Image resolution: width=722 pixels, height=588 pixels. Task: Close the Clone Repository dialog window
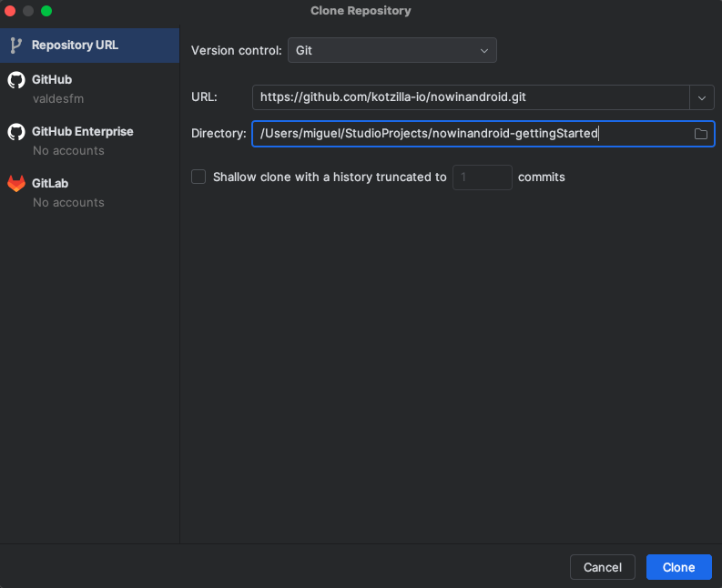click(10, 11)
